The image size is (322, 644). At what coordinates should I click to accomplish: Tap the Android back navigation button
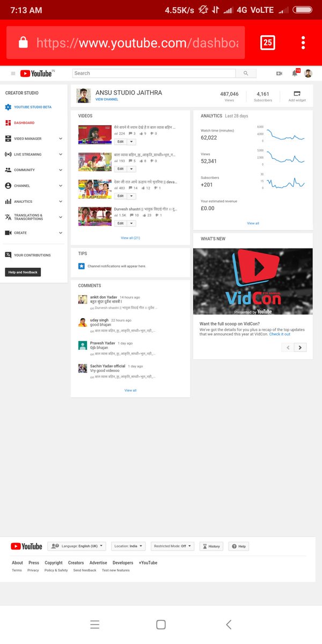pos(229,624)
